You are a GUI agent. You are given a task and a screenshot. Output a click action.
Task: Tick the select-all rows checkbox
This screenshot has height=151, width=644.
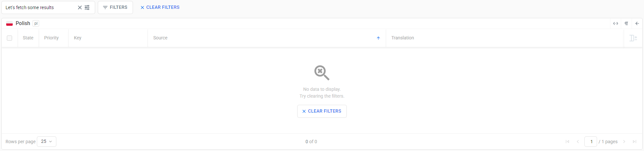pyautogui.click(x=9, y=38)
